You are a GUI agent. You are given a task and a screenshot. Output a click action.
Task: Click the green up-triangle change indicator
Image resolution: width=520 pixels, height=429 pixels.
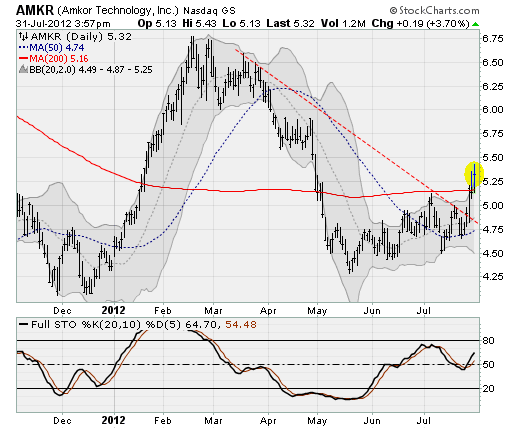tap(475, 24)
